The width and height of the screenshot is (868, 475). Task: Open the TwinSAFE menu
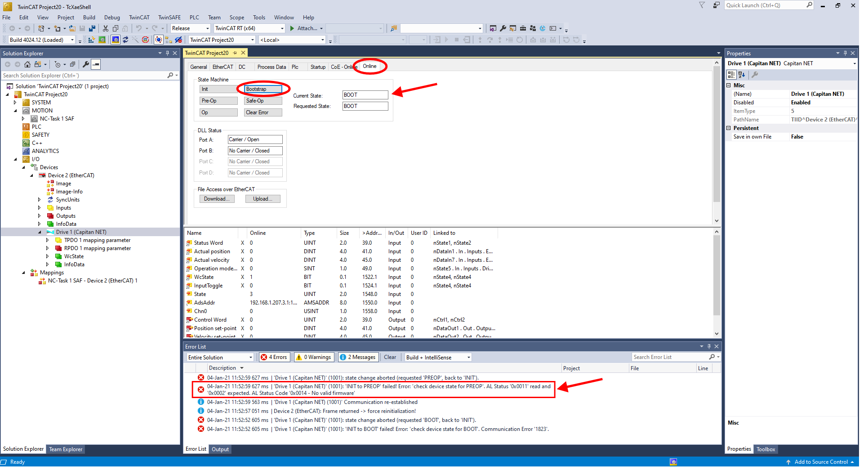click(x=169, y=18)
